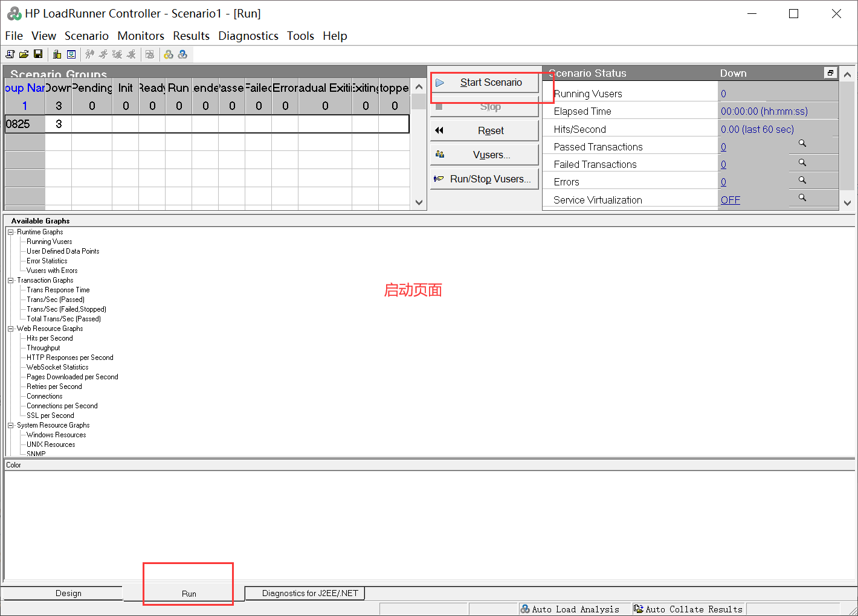Click the magnifier beside Failed Transactions
Screen dimensions: 858x616
pos(802,162)
